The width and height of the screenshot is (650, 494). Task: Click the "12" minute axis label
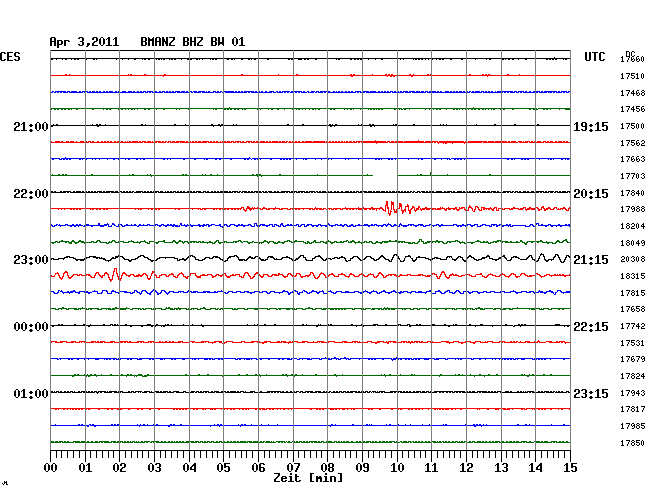coord(466,468)
